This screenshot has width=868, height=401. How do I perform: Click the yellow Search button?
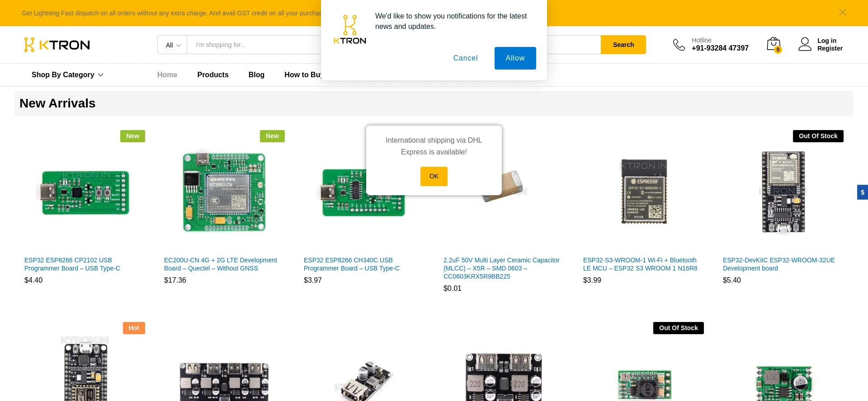point(623,45)
